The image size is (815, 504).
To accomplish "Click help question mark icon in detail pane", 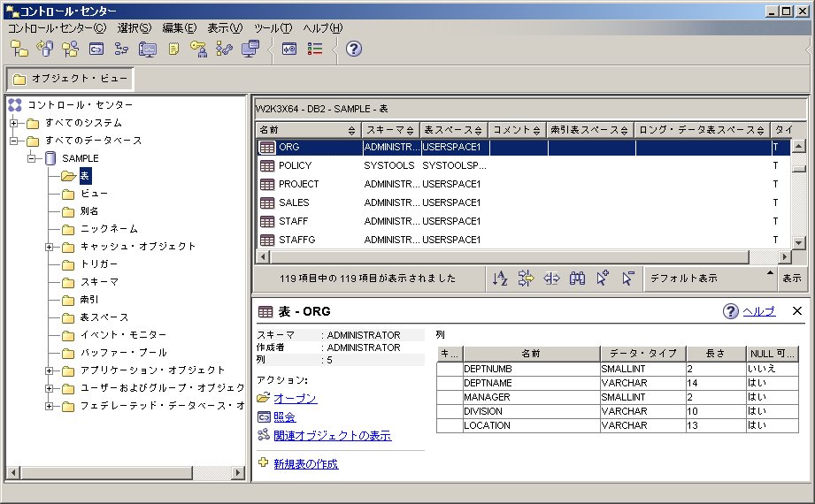I will point(730,311).
